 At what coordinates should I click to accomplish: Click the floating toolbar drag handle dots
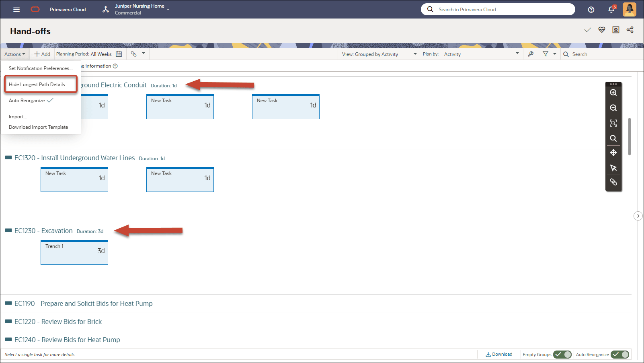point(613,84)
